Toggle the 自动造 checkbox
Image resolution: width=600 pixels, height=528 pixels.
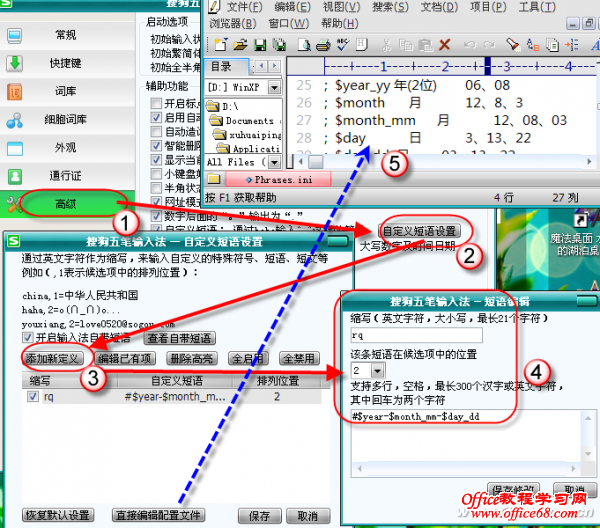[156, 132]
